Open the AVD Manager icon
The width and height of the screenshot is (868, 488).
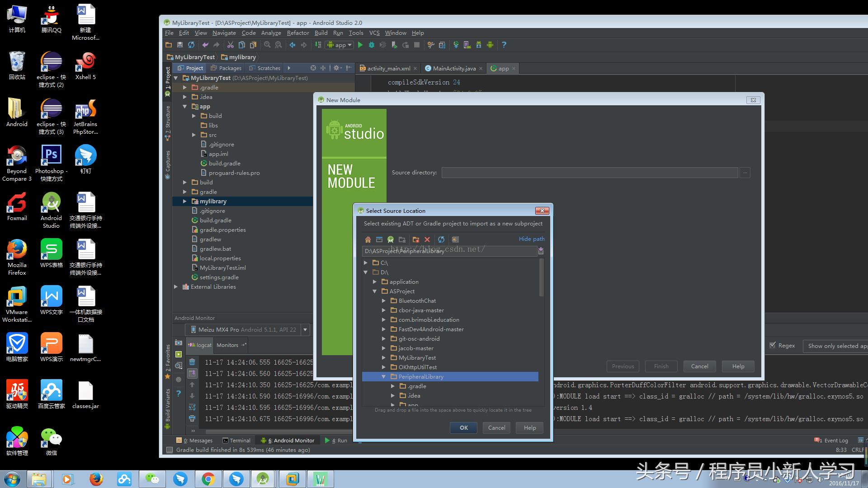click(x=467, y=45)
